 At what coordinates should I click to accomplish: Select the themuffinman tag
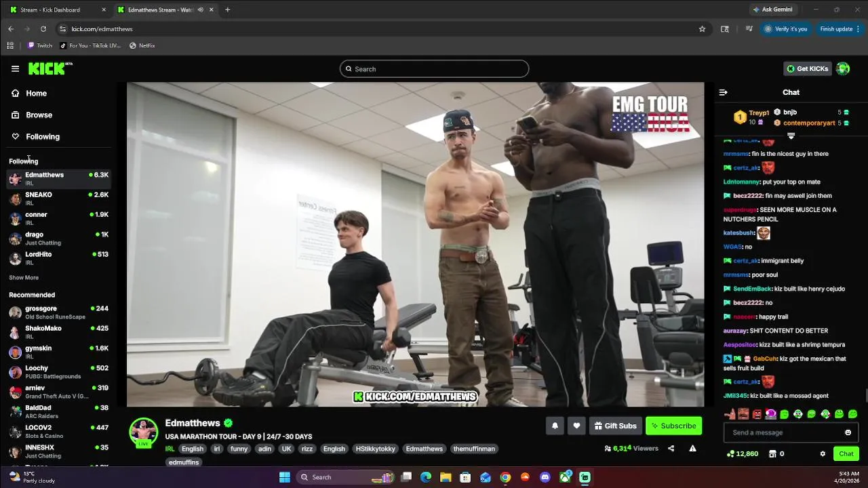pyautogui.click(x=474, y=449)
